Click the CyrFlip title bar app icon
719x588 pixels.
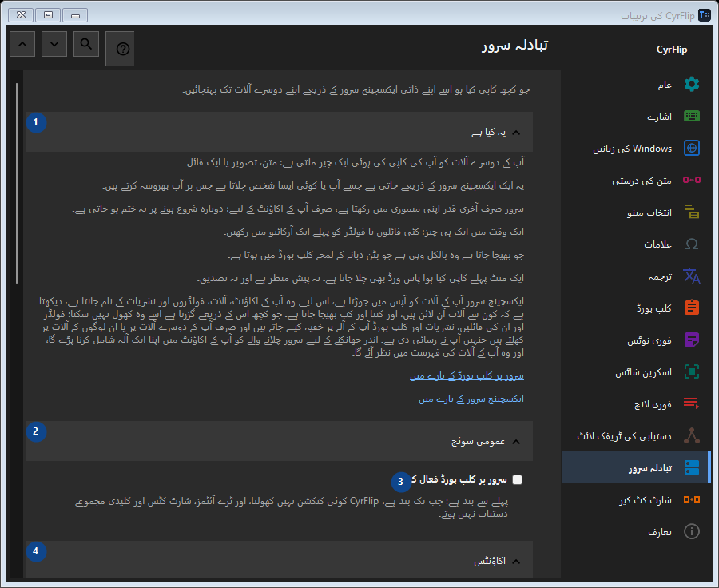(705, 16)
